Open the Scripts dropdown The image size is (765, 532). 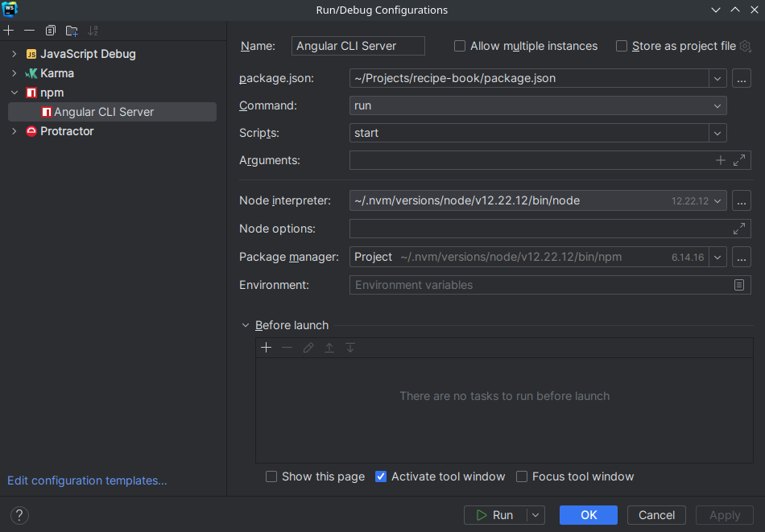tap(717, 133)
